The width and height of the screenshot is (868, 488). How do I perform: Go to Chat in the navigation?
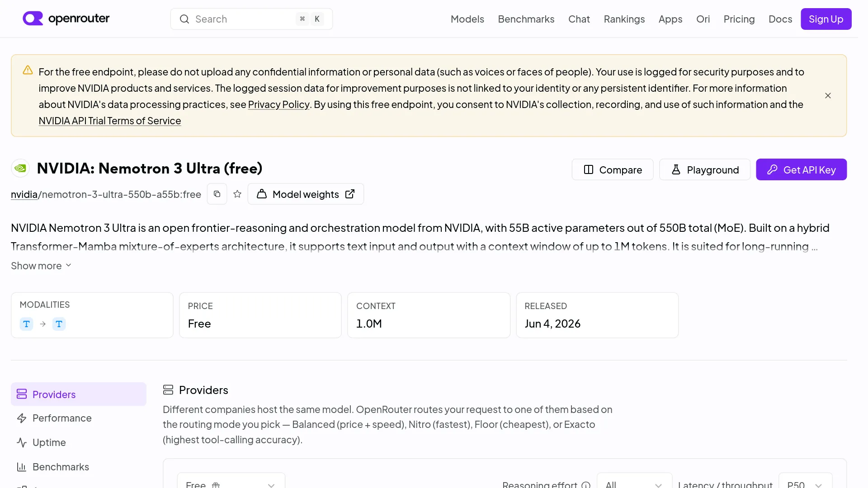pyautogui.click(x=579, y=19)
